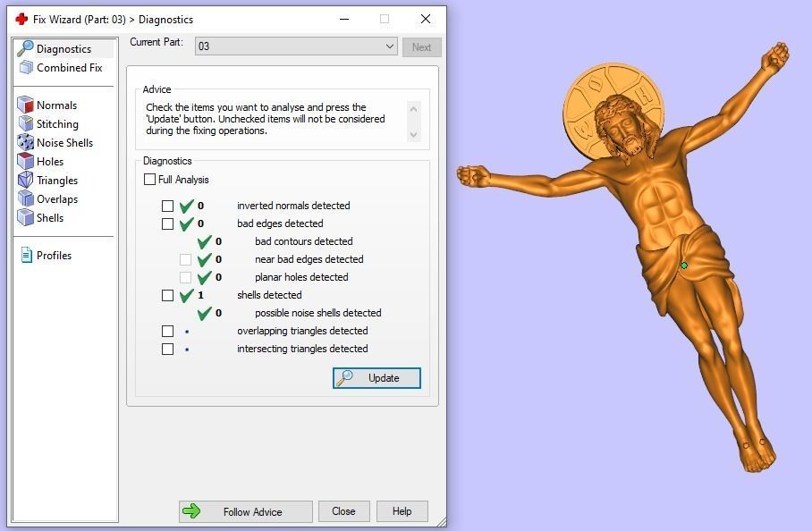
Task: Click the Normals red cube icon
Action: [x=25, y=105]
